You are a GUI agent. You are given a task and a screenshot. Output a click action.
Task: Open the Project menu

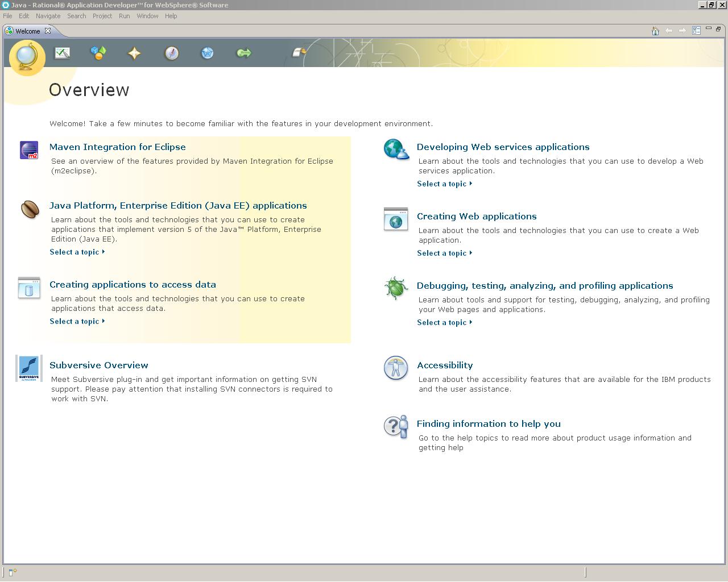pyautogui.click(x=102, y=16)
